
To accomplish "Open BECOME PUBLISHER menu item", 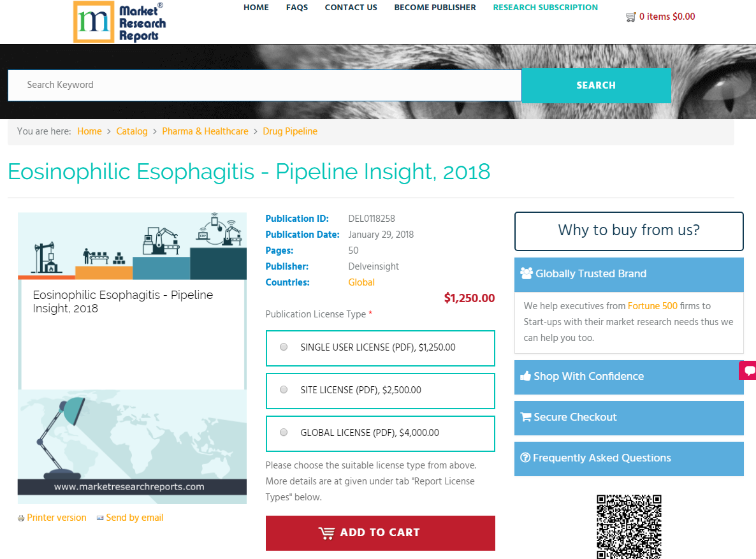I will tap(435, 8).
